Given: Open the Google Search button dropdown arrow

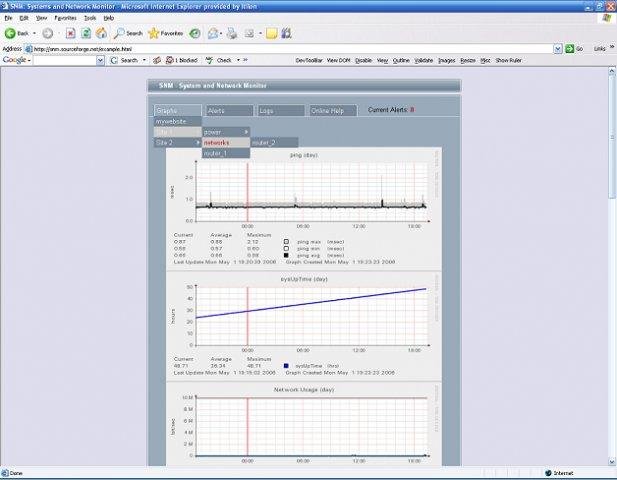Looking at the screenshot, I should tap(144, 60).
